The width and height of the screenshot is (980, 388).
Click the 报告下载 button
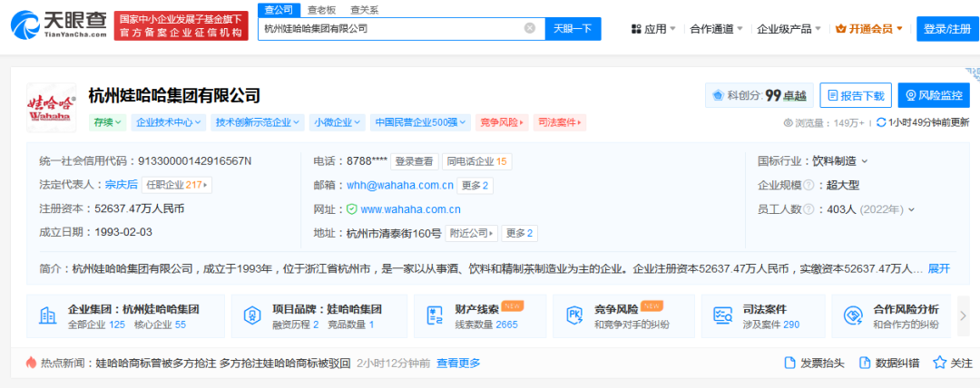[857, 95]
